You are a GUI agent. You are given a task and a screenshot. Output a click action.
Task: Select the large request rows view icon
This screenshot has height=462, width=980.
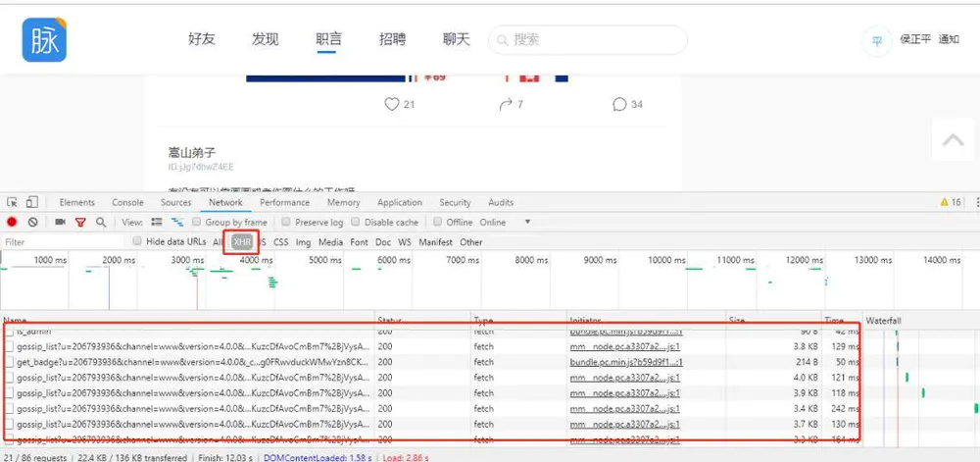[157, 222]
